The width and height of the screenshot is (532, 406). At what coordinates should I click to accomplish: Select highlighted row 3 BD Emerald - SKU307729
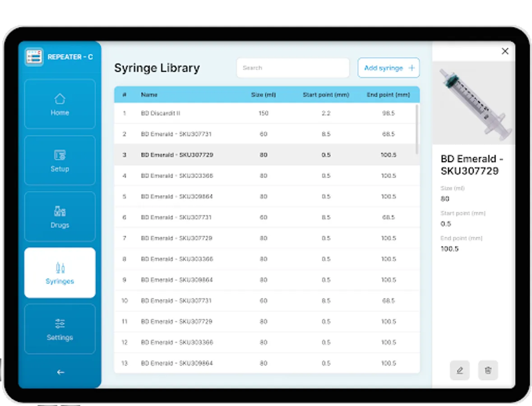(x=267, y=155)
